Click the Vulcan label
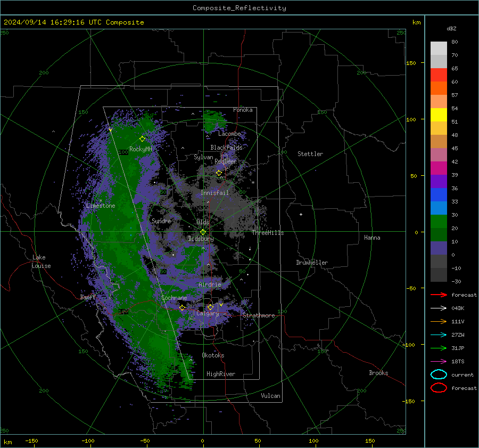 click(270, 396)
